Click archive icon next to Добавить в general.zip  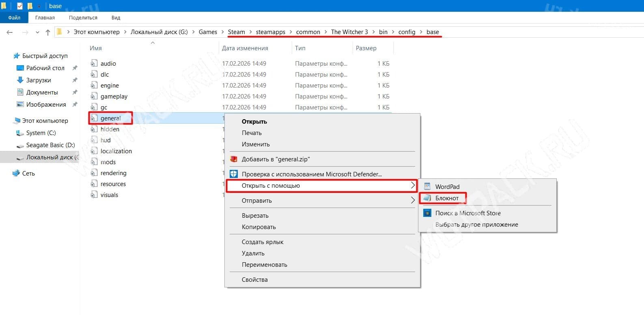[x=234, y=159]
